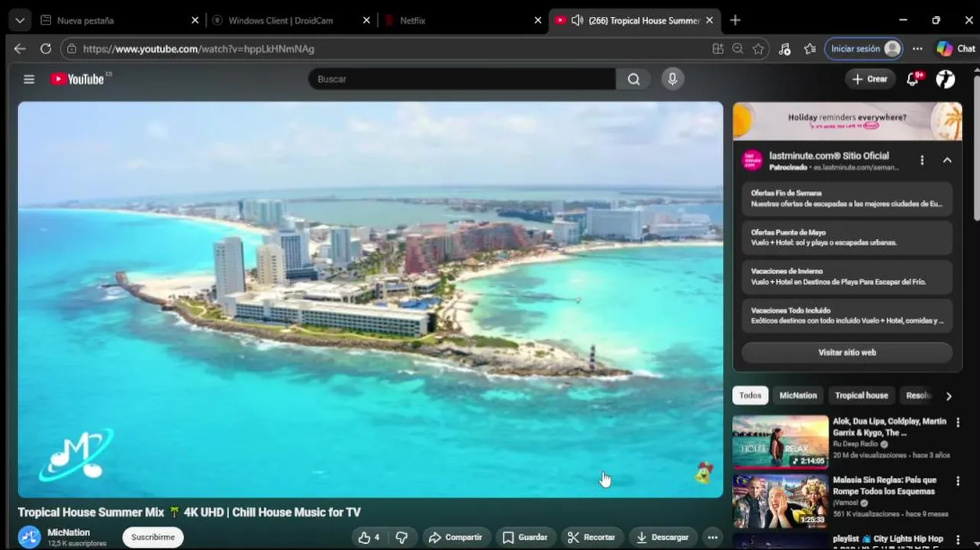980x550 pixels.
Task: Open options for Malasia Sin Reglas video
Action: point(958,480)
